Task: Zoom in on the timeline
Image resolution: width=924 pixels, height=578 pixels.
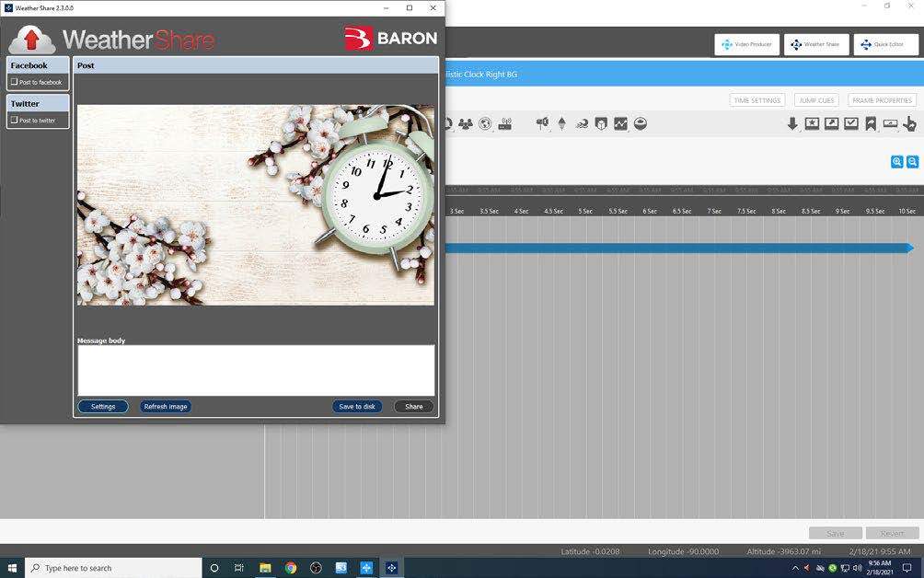Action: pos(896,162)
